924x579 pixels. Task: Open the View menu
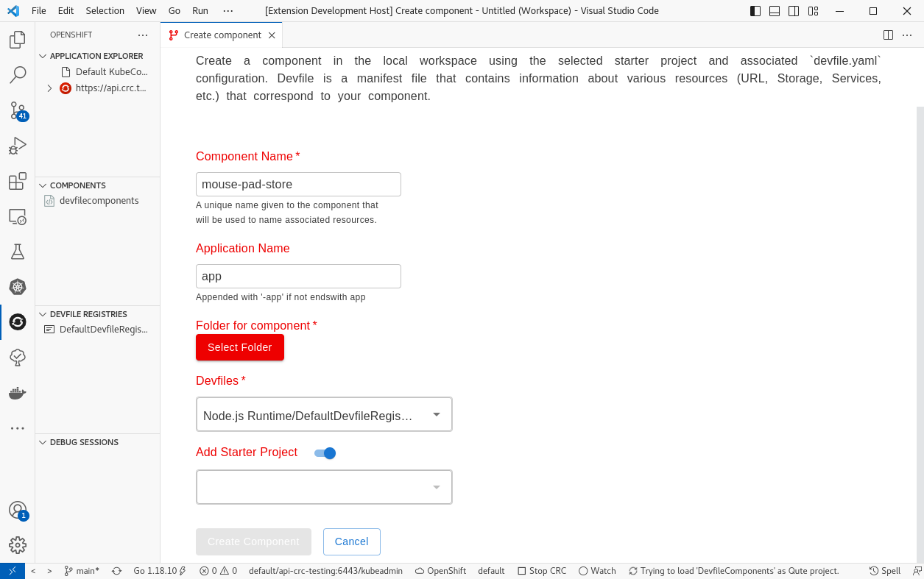coord(147,11)
